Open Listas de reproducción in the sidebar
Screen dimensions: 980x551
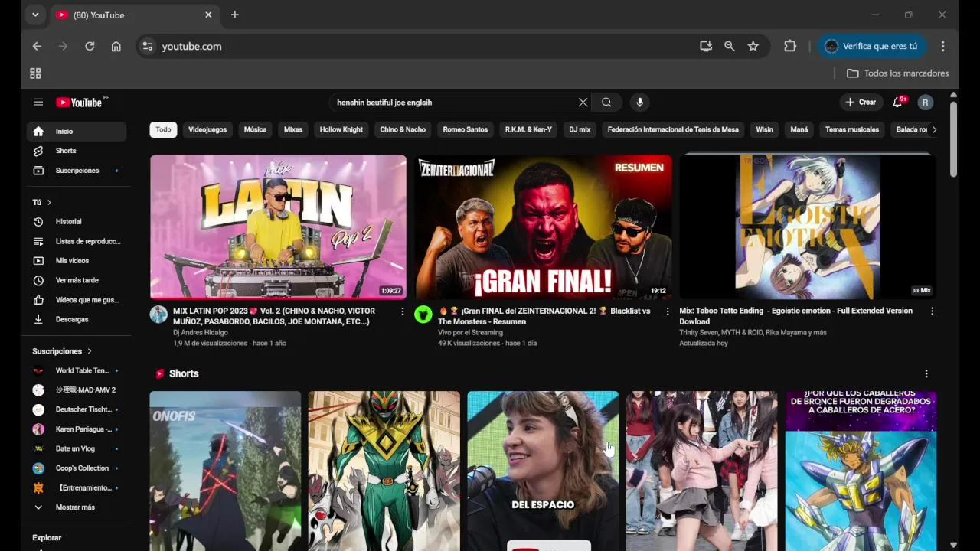click(x=77, y=241)
